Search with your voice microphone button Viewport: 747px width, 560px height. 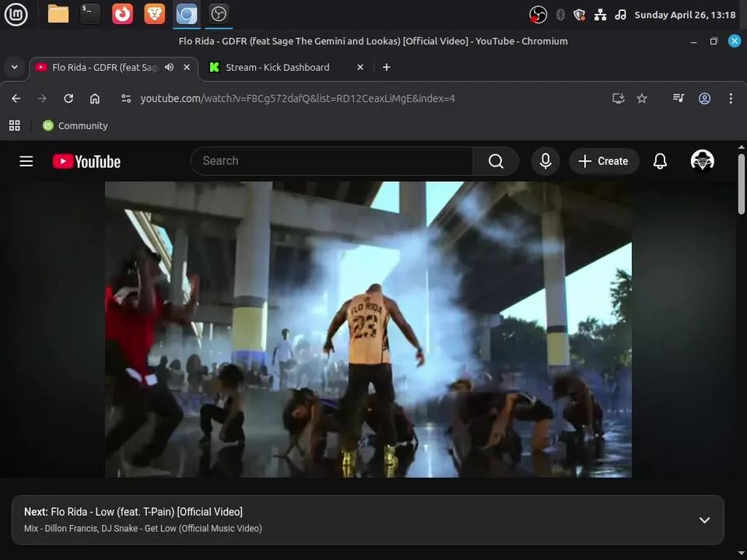(545, 161)
